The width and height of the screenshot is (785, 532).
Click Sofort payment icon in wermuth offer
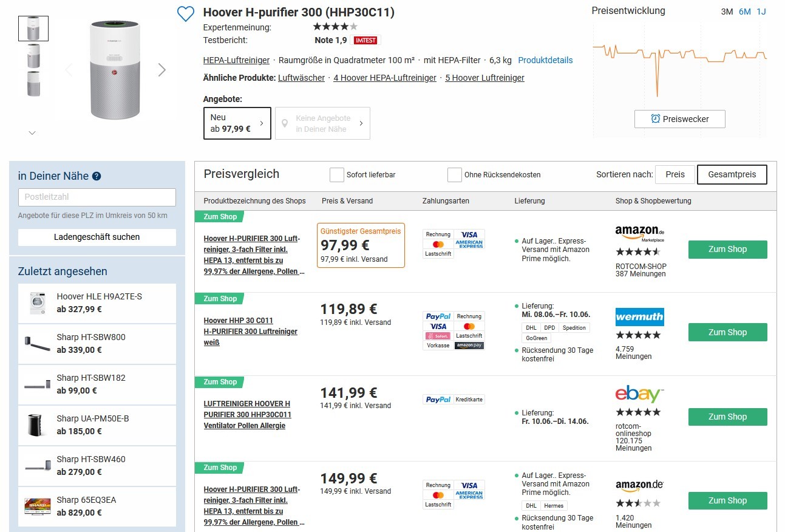point(438,336)
